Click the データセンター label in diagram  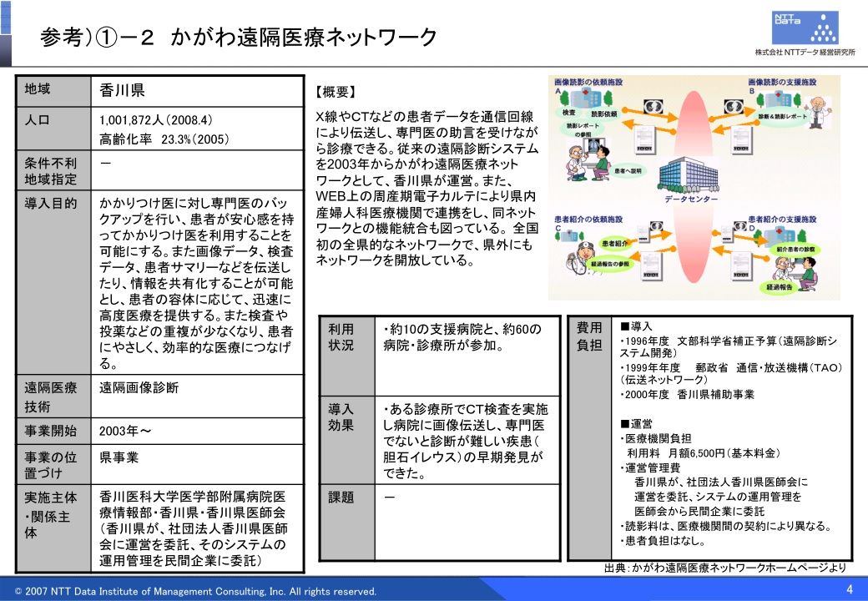click(690, 199)
